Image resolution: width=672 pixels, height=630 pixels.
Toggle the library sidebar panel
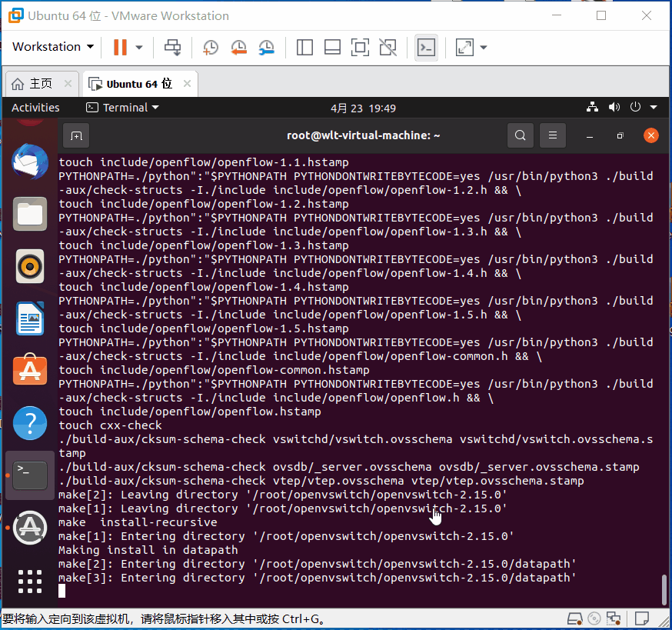(304, 47)
